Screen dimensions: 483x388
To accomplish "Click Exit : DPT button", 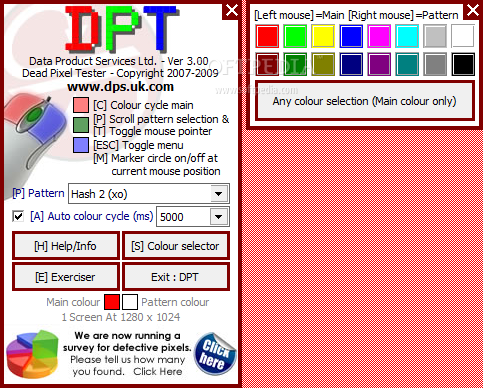I will 176,277.
